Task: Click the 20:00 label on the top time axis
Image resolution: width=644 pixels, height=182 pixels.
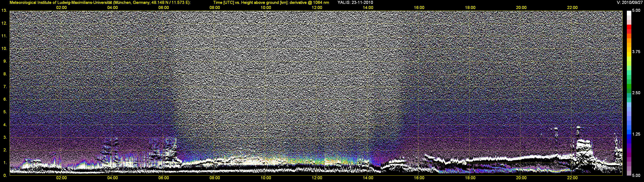Action: 521,8
